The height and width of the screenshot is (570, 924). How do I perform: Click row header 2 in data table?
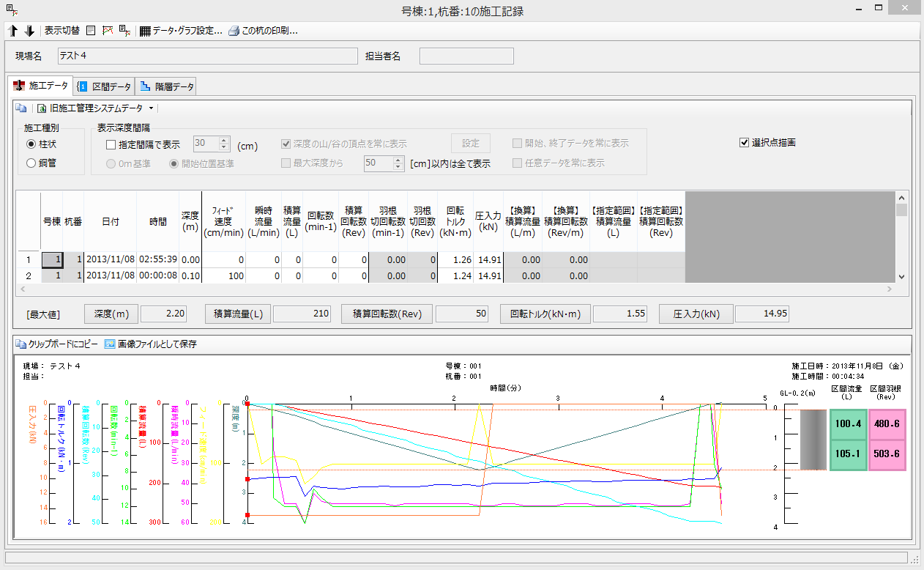29,275
